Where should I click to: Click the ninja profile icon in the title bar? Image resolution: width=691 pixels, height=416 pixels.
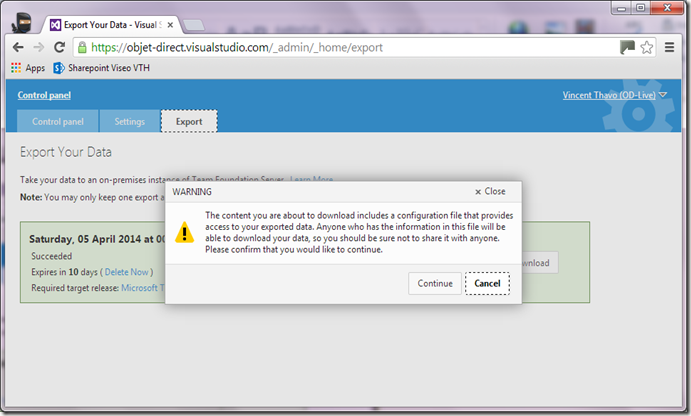pyautogui.click(x=22, y=22)
